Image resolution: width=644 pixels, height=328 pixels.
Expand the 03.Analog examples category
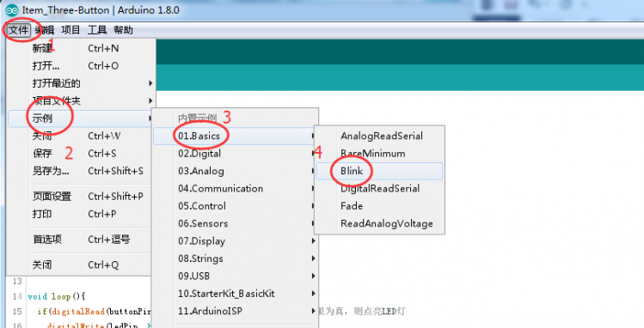coord(235,171)
